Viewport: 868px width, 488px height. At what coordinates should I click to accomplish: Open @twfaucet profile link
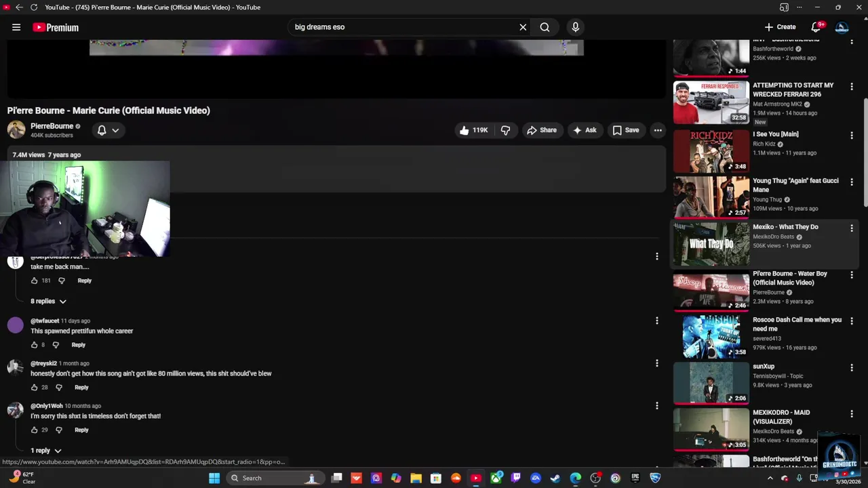[45, 321]
